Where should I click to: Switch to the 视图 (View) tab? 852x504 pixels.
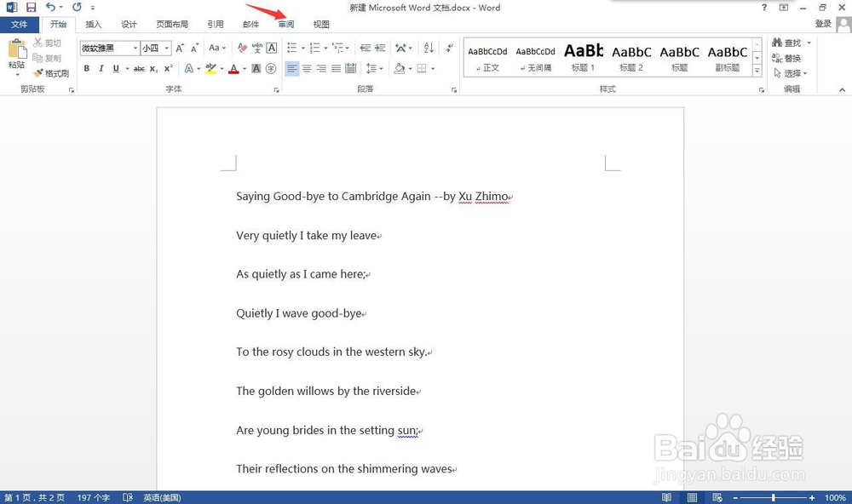click(x=321, y=25)
